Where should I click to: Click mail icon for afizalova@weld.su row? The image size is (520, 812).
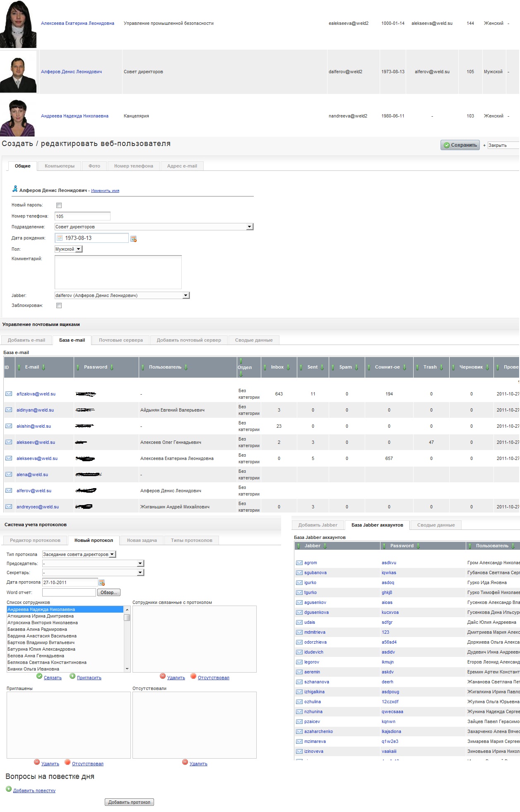(9, 394)
